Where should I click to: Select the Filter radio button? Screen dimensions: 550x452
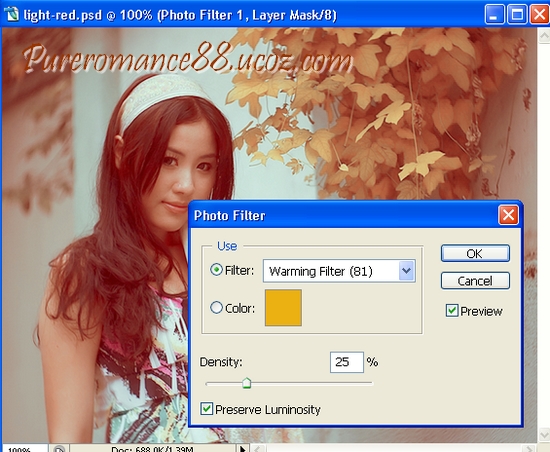click(x=216, y=270)
